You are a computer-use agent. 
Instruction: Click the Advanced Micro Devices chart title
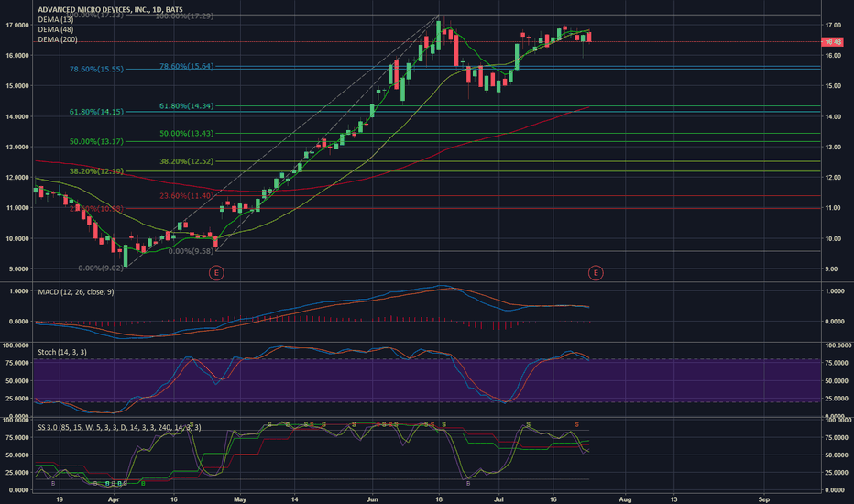[x=110, y=10]
